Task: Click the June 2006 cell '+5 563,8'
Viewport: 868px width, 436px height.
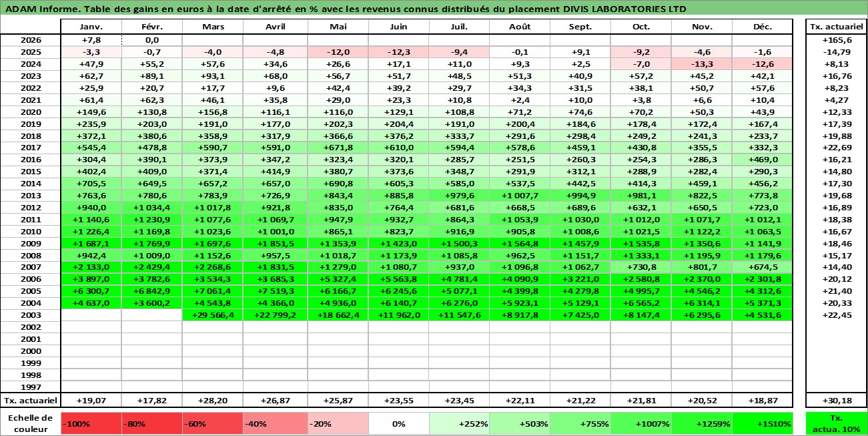Action: coord(398,279)
